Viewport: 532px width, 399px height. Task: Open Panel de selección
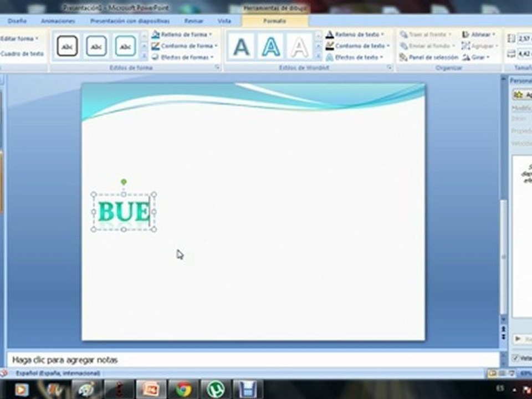(x=429, y=57)
